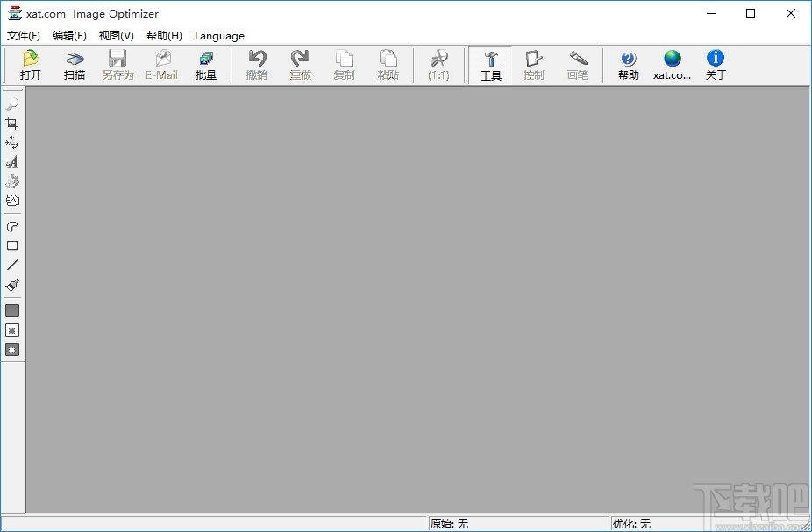
Task: Select the rectangle region tool
Action: point(12,245)
